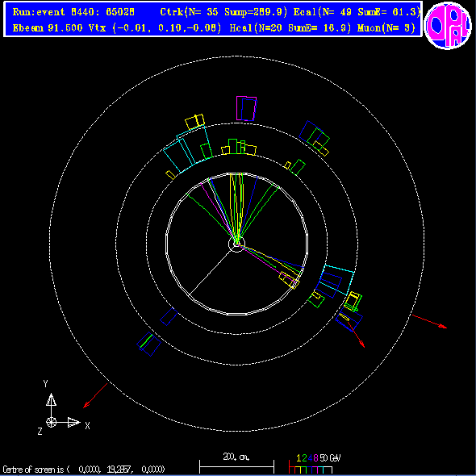The height and width of the screenshot is (476, 476).
Task: Click the Y axis arrow indicator
Action: tap(51, 400)
